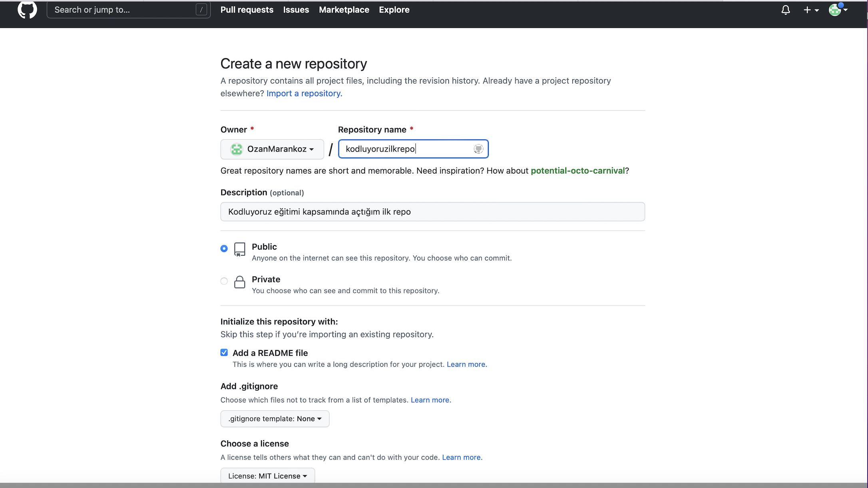Uncheck Add a README file checkbox

click(224, 352)
